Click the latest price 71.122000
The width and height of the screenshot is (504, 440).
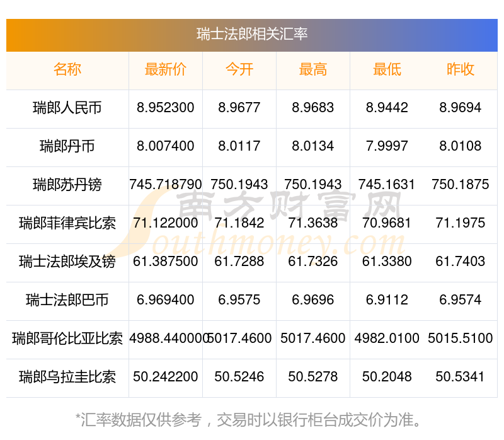point(166,223)
